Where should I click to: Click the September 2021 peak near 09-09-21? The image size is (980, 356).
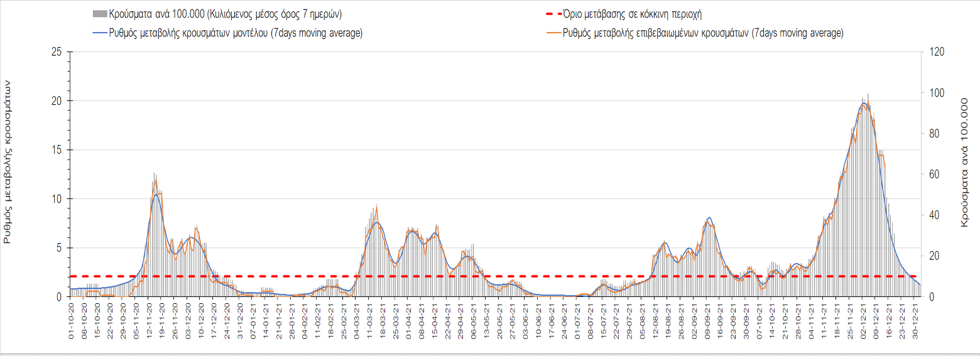[x=709, y=218]
